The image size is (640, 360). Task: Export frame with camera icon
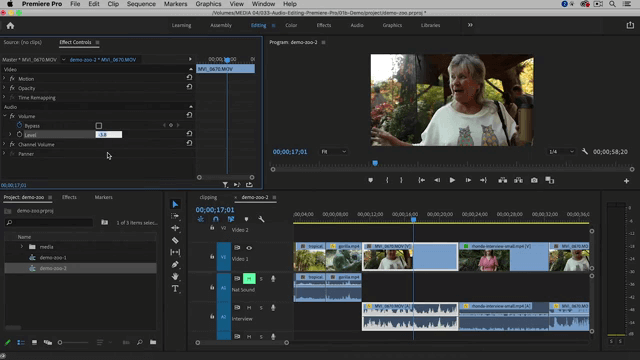(534, 180)
